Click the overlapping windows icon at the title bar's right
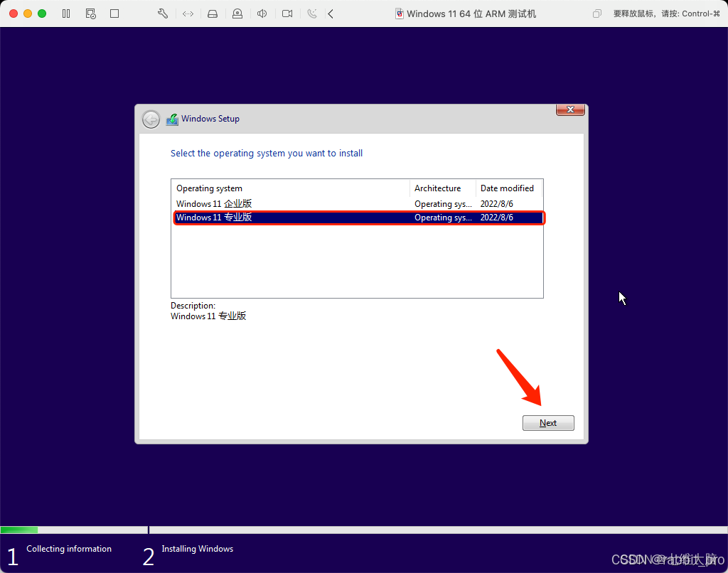Image resolution: width=728 pixels, height=573 pixels. pyautogui.click(x=597, y=14)
